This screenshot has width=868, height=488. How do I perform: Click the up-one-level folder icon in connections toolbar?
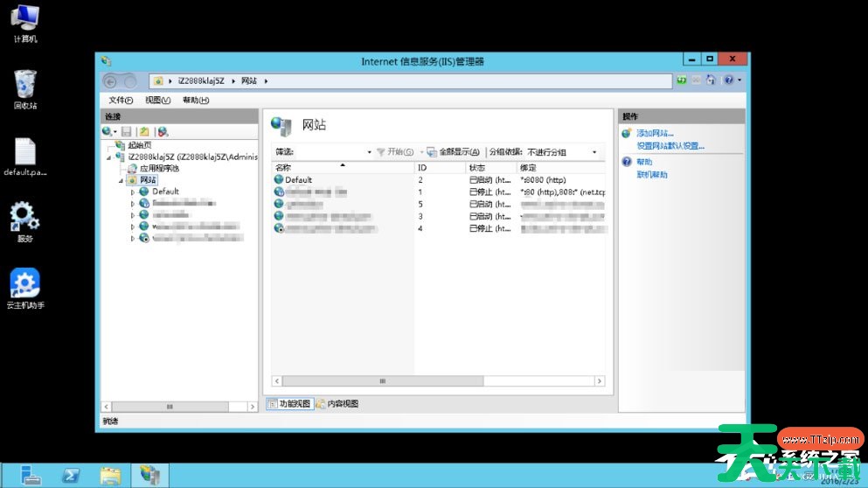coord(145,131)
